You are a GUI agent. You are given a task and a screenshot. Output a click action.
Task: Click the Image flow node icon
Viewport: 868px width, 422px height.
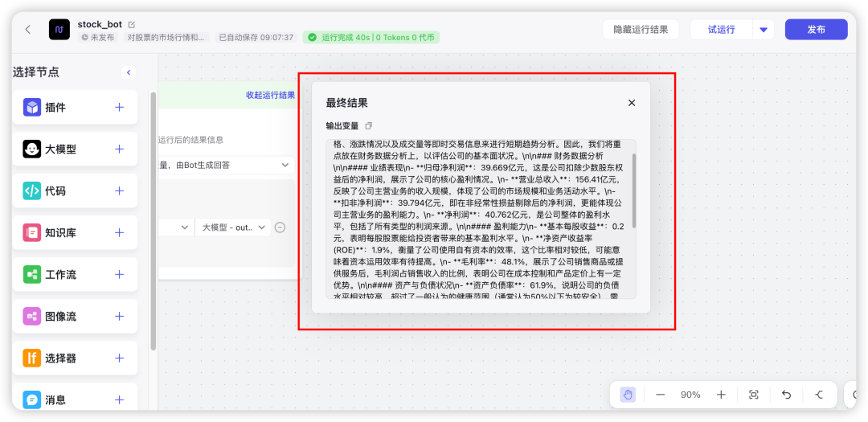[x=31, y=316]
